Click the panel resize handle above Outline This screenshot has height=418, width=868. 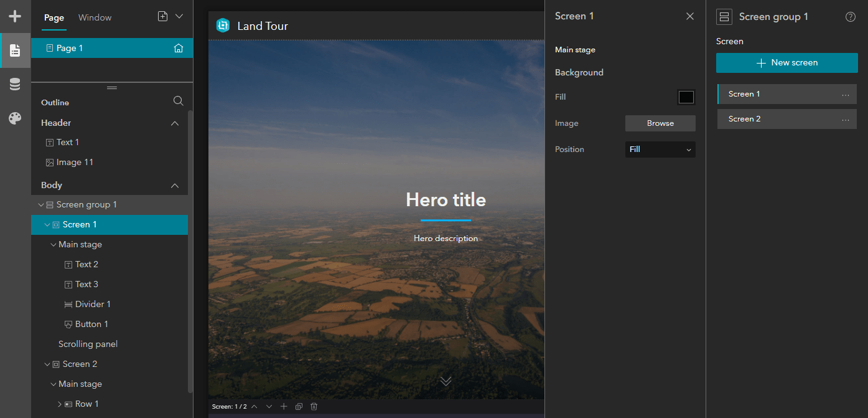(x=112, y=88)
